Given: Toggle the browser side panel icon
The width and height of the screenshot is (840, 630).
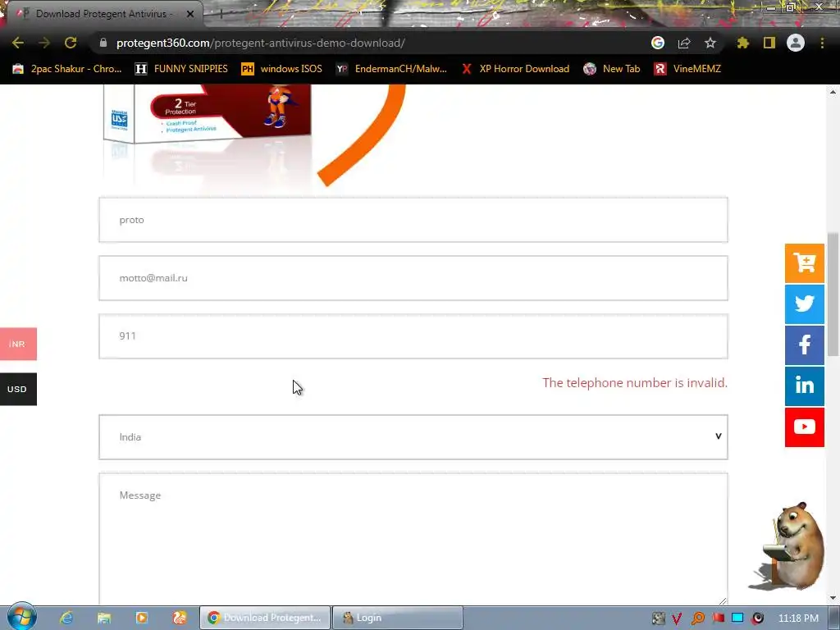Looking at the screenshot, I should click(x=769, y=43).
